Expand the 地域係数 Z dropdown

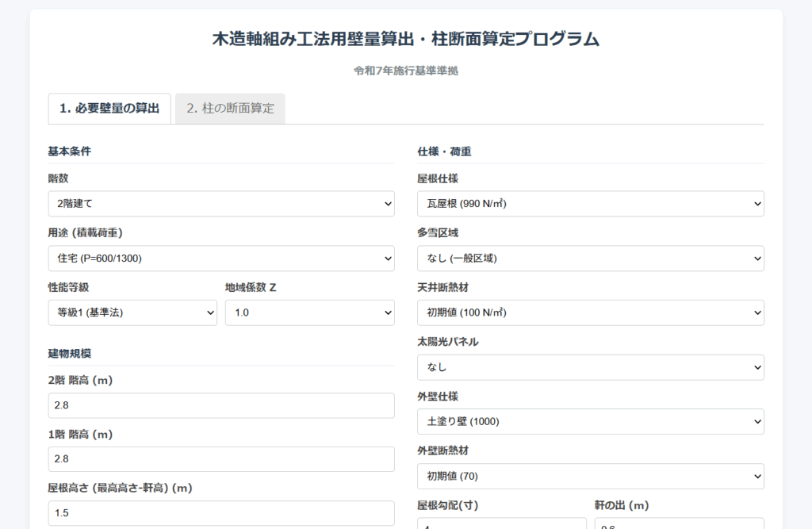(x=309, y=312)
